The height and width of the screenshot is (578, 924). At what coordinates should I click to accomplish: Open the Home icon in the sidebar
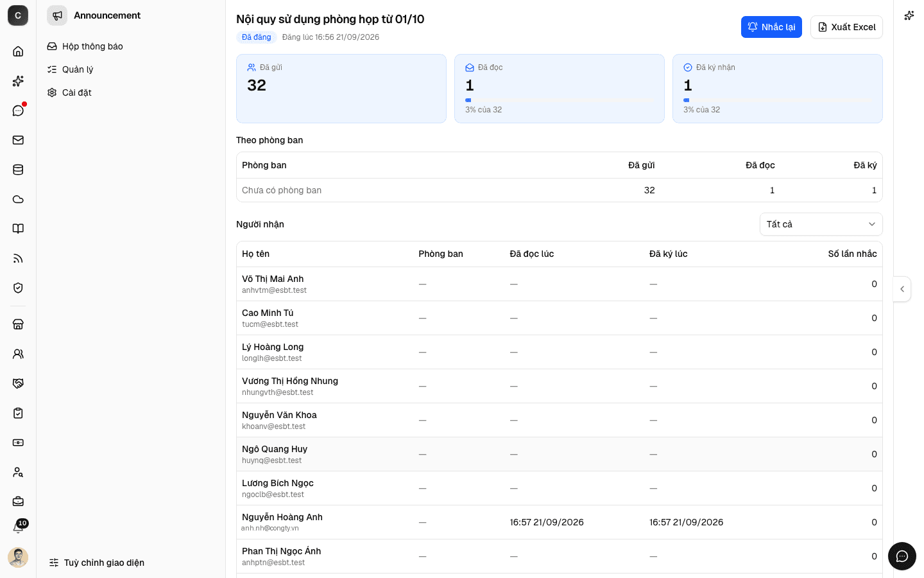click(18, 51)
